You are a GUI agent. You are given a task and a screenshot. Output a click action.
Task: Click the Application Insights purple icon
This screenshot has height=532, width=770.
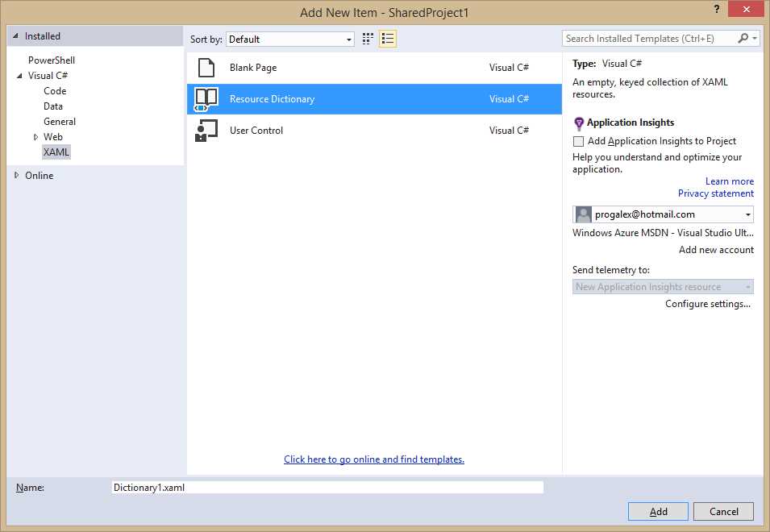(578, 123)
